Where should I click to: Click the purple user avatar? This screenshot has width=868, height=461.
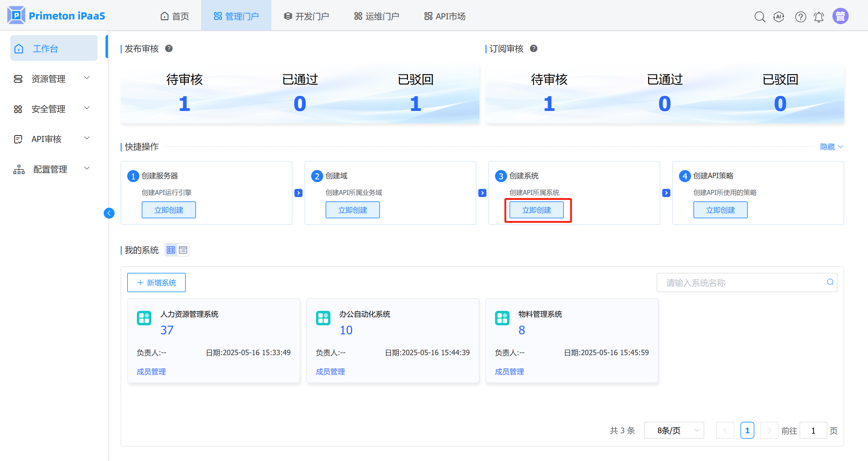[x=840, y=16]
